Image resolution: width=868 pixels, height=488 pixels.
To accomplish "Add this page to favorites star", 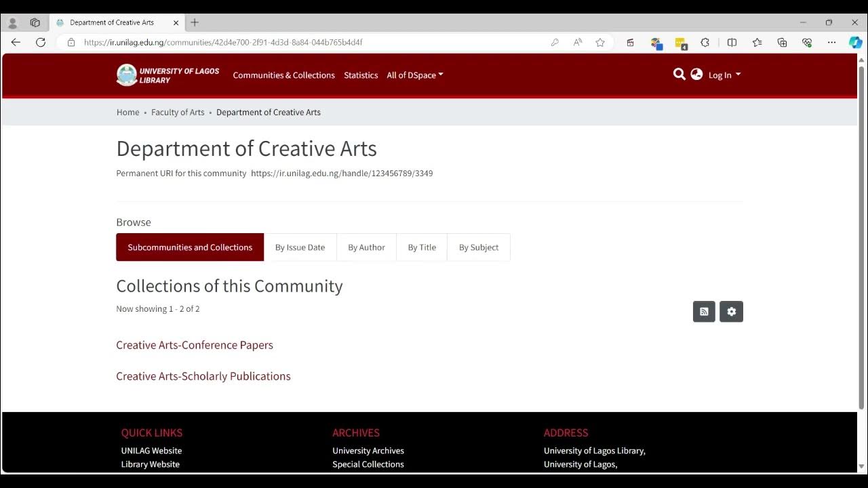I will (600, 43).
